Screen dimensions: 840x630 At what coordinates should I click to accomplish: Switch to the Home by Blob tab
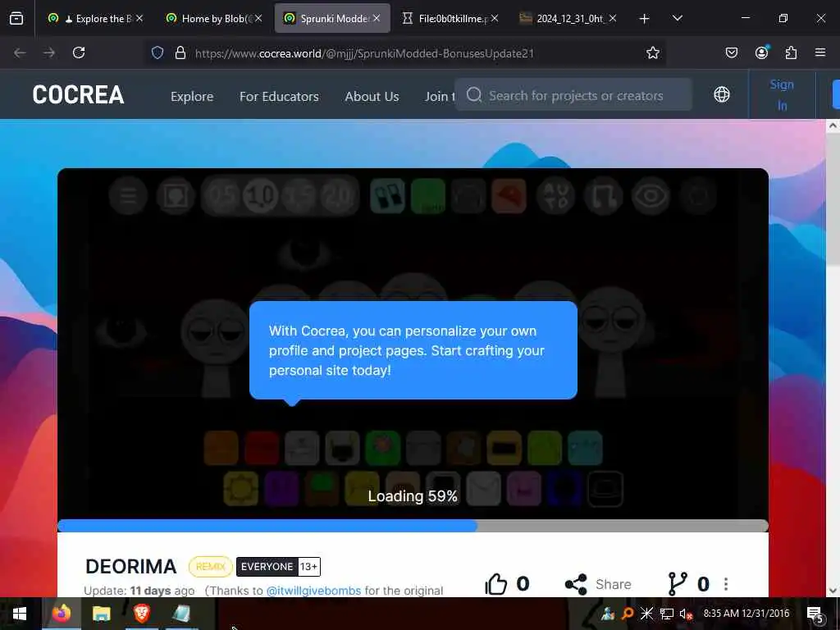tap(214, 18)
